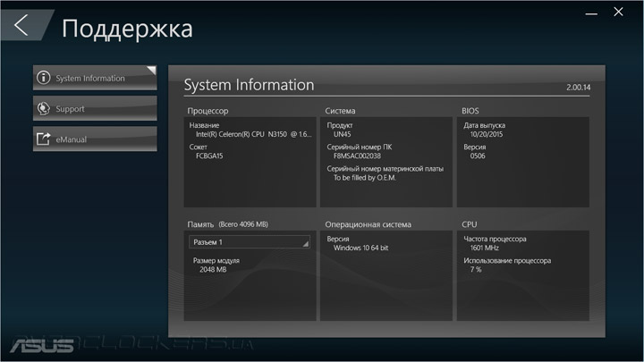Select BIOS version value 0506
This screenshot has height=362, width=644.
478,156
